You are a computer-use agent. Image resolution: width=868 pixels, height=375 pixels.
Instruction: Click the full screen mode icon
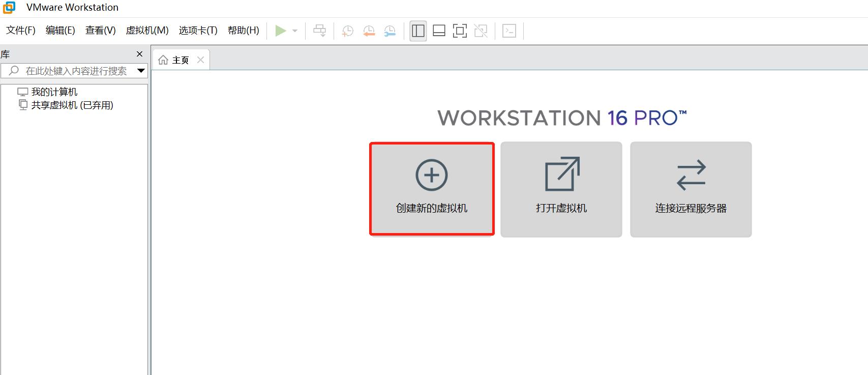click(460, 31)
